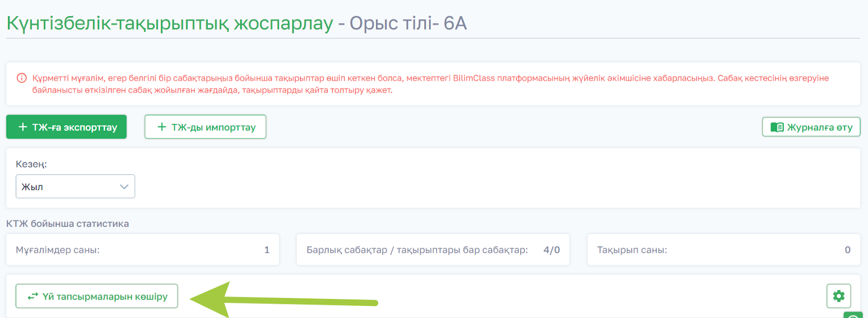This screenshot has height=318, width=868.
Task: Click the red info icon in warning
Action: click(x=22, y=78)
